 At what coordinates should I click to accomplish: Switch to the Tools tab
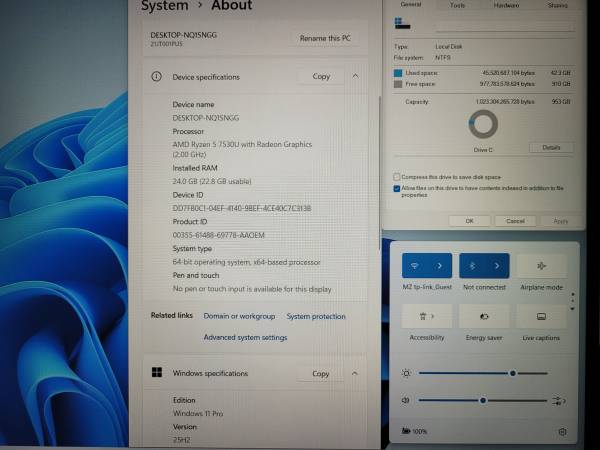point(457,5)
